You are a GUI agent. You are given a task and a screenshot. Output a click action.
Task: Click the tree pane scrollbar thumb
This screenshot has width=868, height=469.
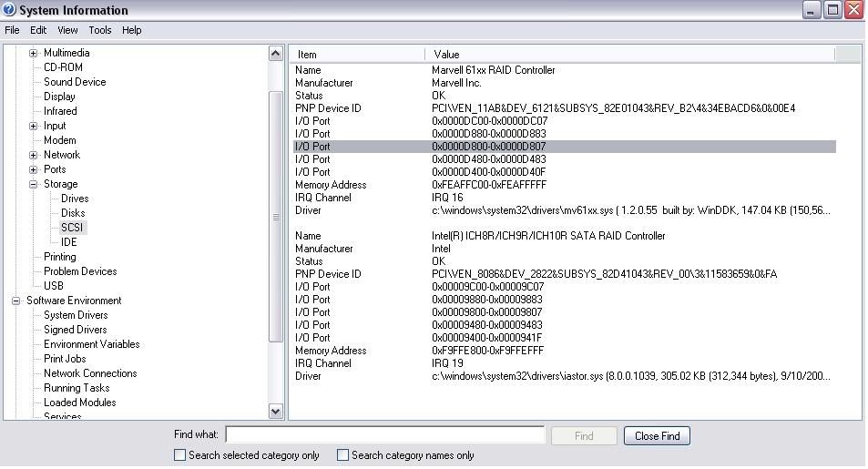coord(276,217)
